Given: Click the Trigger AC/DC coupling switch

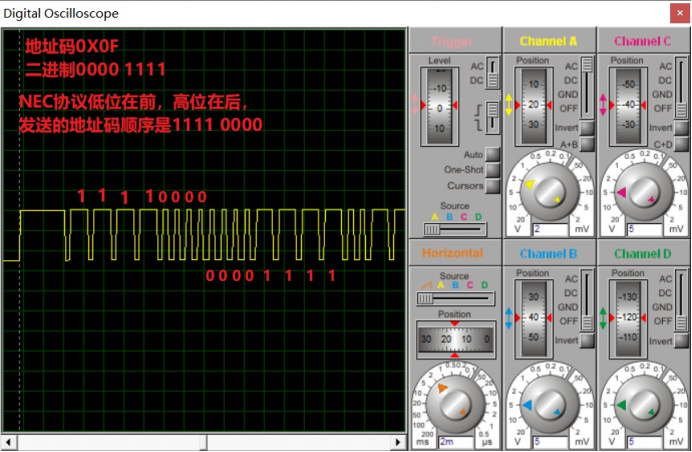Looking at the screenshot, I should (x=493, y=73).
